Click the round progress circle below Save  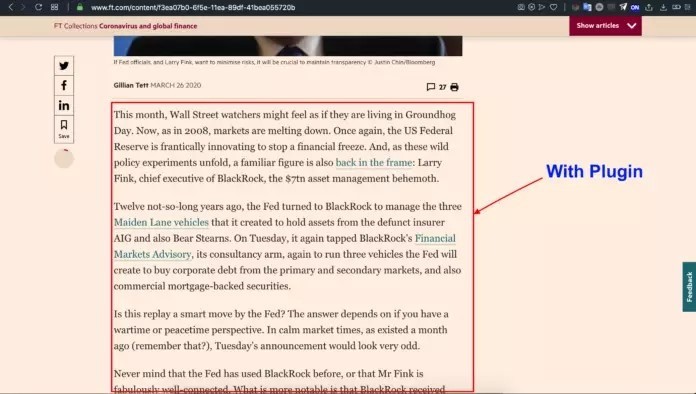pyautogui.click(x=64, y=159)
